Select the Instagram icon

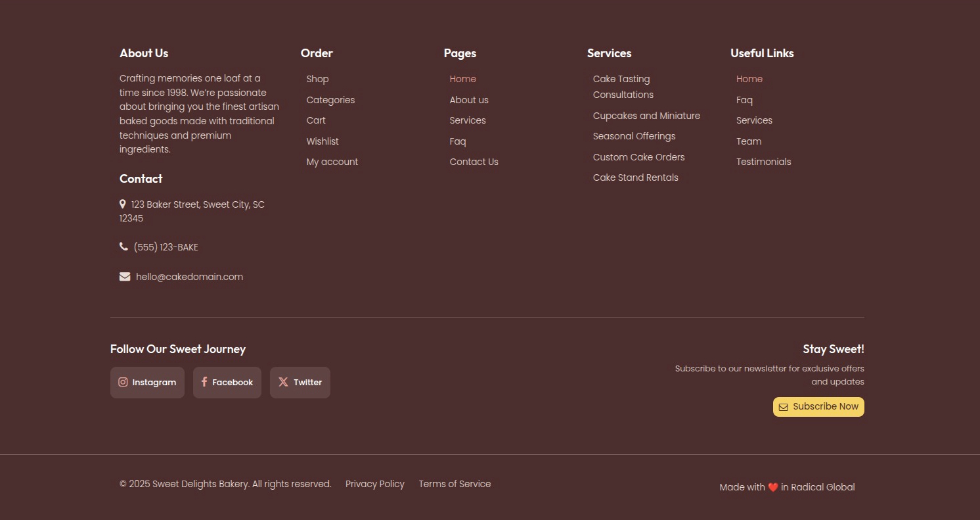[x=123, y=382]
